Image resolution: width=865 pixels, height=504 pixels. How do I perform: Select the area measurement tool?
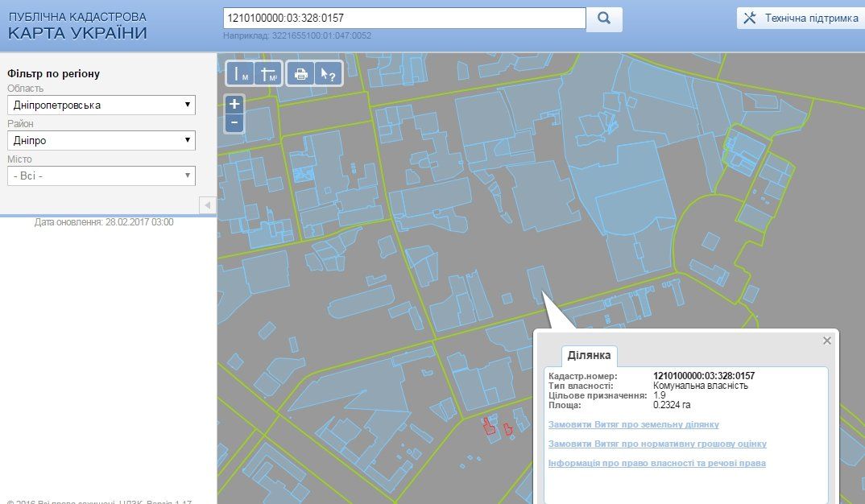pyautogui.click(x=268, y=74)
